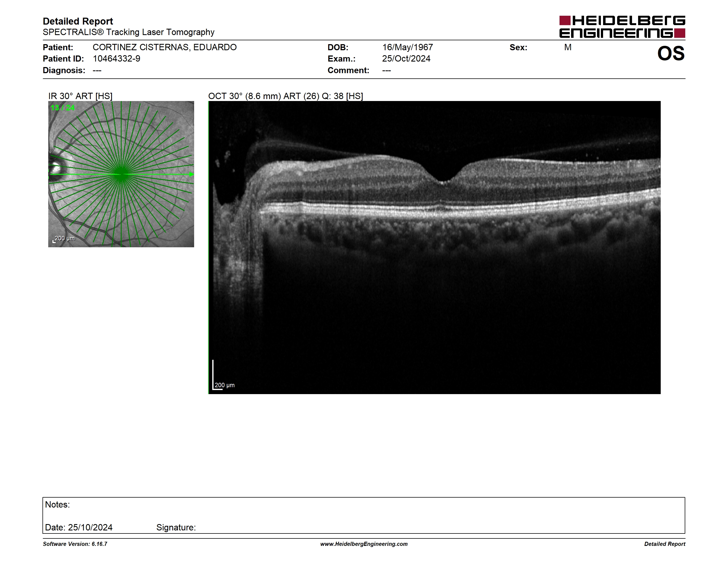Click the 'IR 30° ART [HS]' caption
The width and height of the screenshot is (728, 563).
(80, 96)
